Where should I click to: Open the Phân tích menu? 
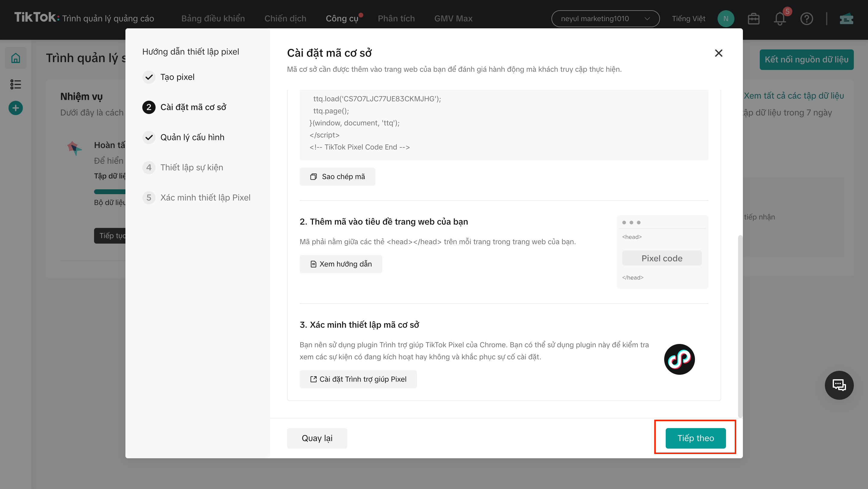click(396, 18)
